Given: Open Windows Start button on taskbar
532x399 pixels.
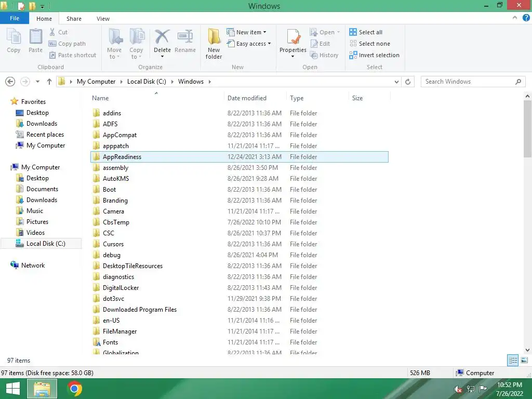Looking at the screenshot, I should pos(13,389).
